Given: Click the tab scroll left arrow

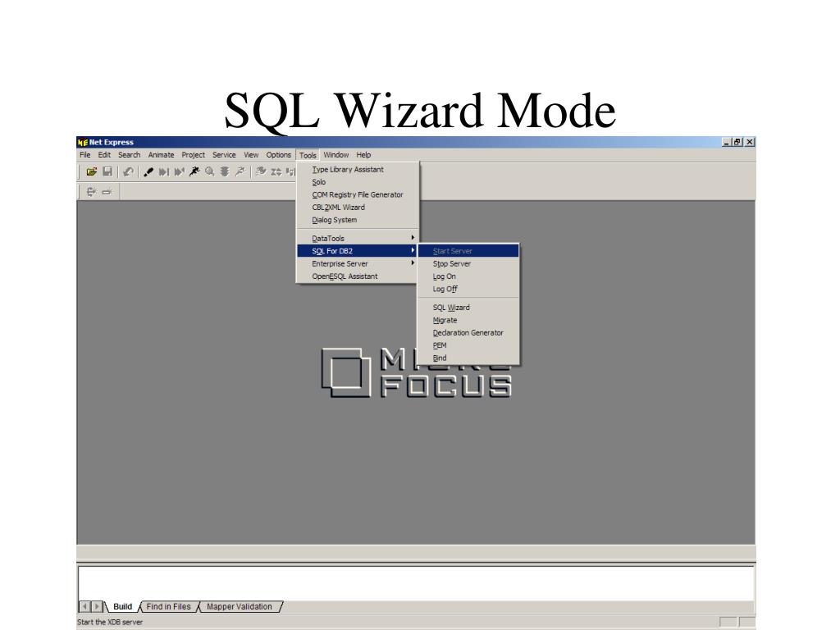Looking at the screenshot, I should pos(84,606).
